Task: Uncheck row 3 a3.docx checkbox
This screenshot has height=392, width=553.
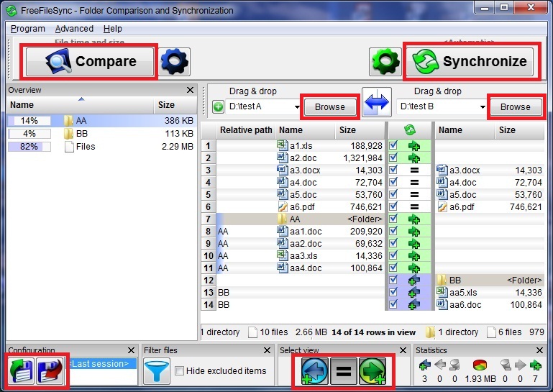Action: (x=393, y=170)
